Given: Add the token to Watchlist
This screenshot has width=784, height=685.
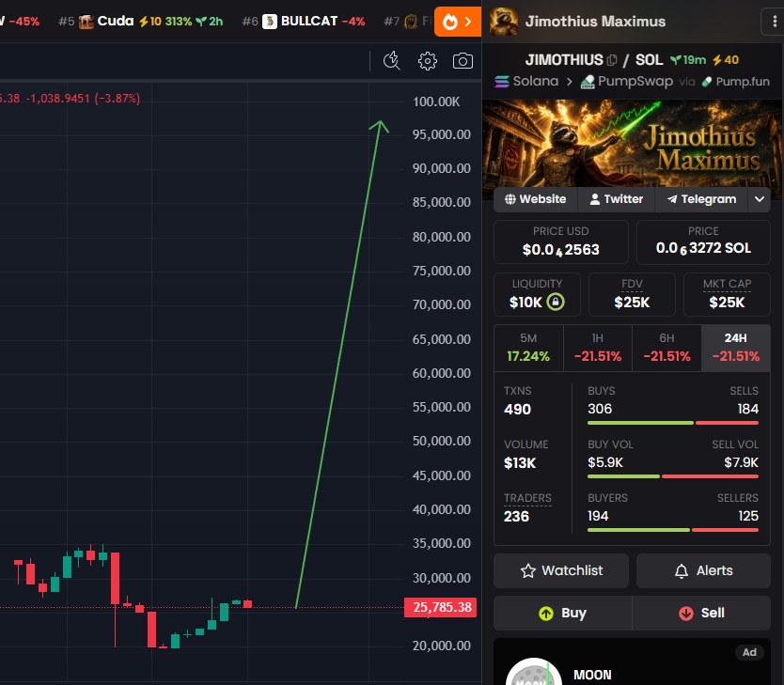Looking at the screenshot, I should pos(561,570).
